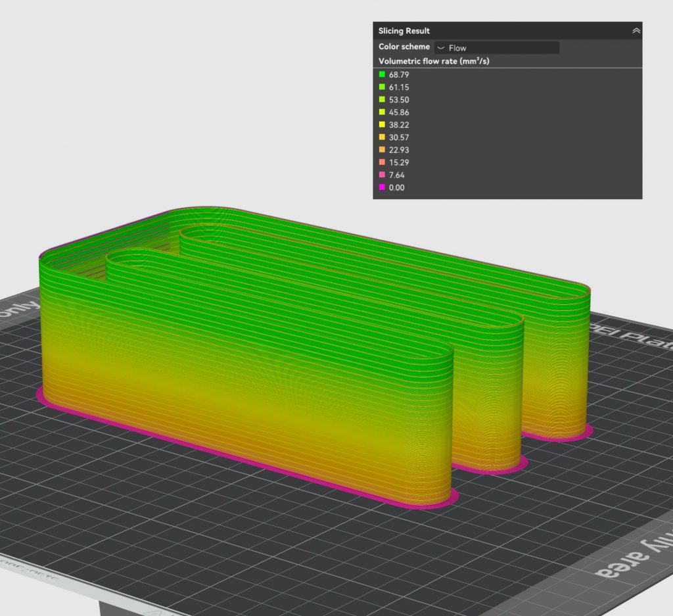The image size is (673, 616).
Task: Select the 61.15 flow rate swatch
Action: coord(382,87)
